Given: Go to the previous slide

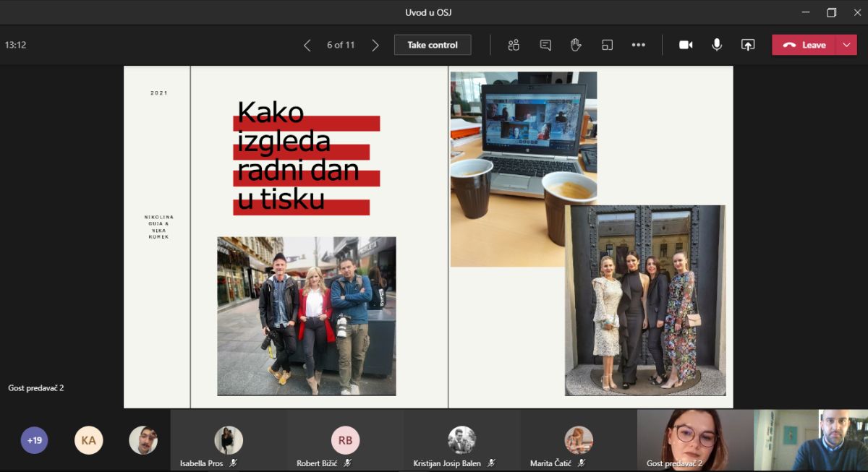Looking at the screenshot, I should [x=307, y=45].
